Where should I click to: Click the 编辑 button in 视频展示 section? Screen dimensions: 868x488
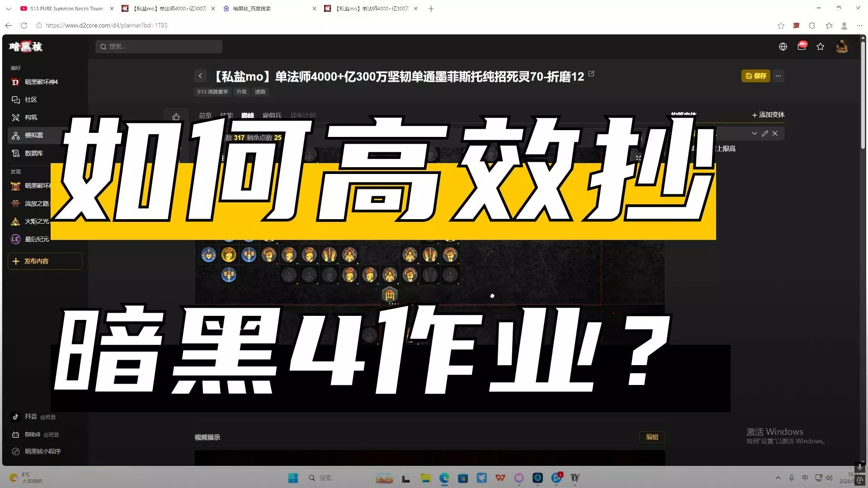click(x=652, y=437)
